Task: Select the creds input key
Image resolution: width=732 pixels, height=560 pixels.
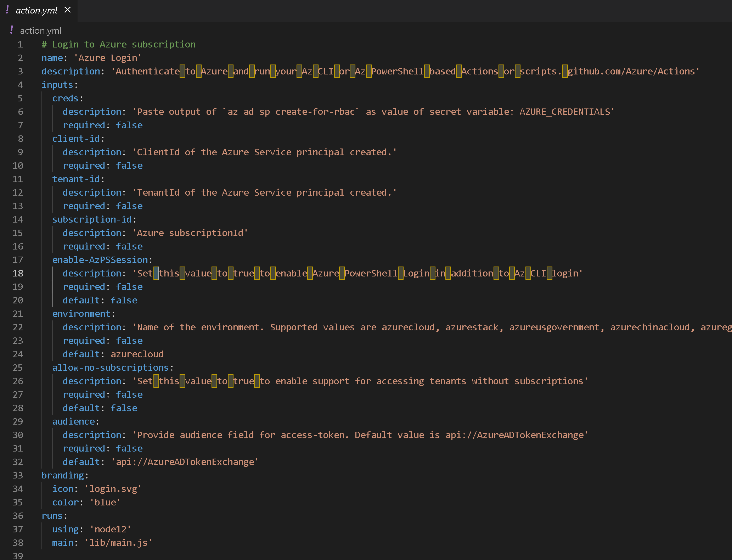Action: pos(65,98)
